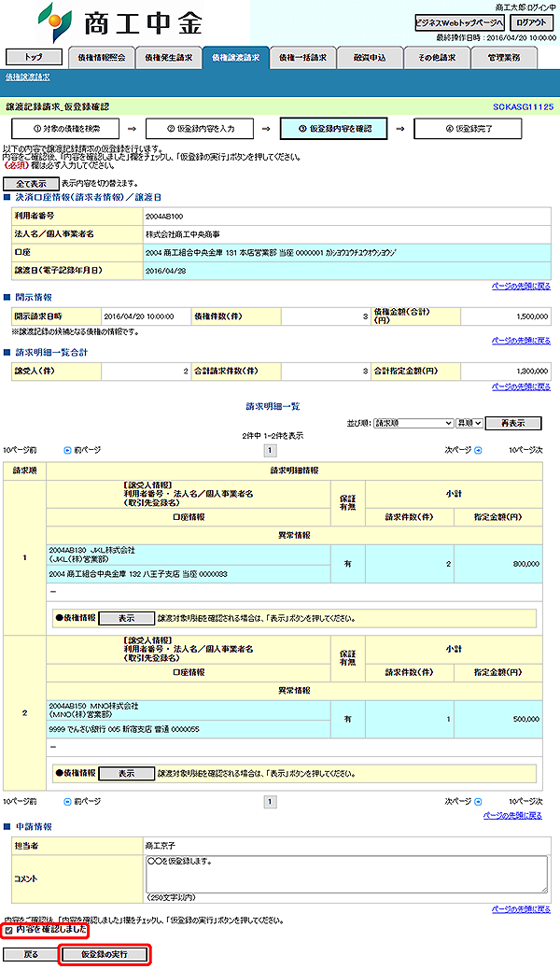Image resolution: width=560 pixels, height=969 pixels.
Task: Click ページの先頭に戻る under 開示情報 section
Action: click(521, 341)
